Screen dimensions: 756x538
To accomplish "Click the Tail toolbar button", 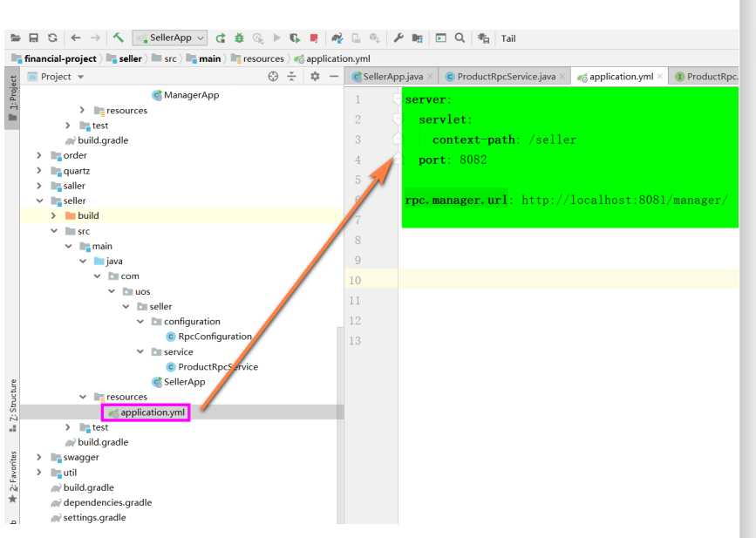I will 507,38.
